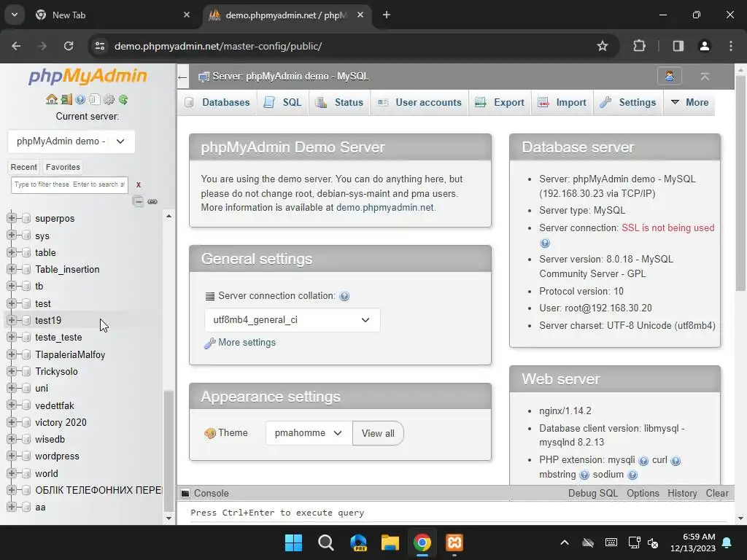Open help for Server connection collation
This screenshot has width=747, height=560.
(x=344, y=296)
